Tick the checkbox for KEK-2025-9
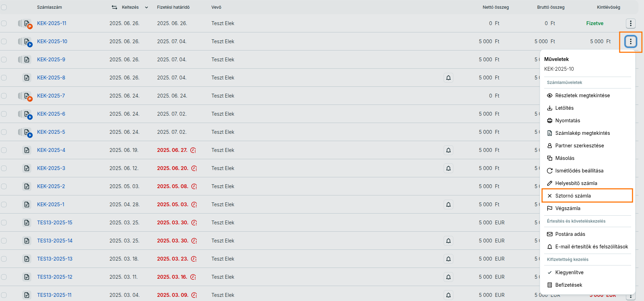Viewport: 644px width, 301px height. tap(4, 60)
